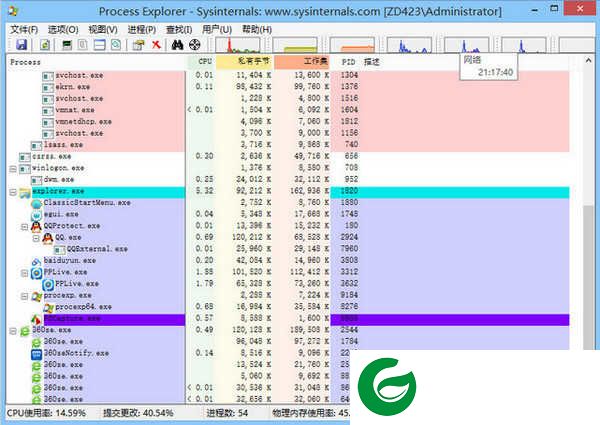
Task: Collapse the winlogon.exe tree node
Action: click(13, 169)
